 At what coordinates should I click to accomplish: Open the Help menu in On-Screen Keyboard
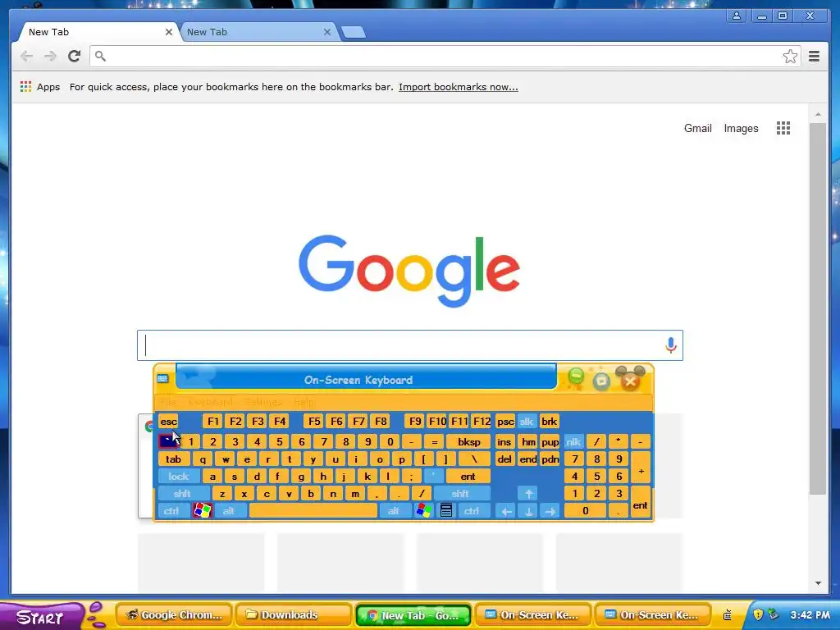[x=304, y=402]
